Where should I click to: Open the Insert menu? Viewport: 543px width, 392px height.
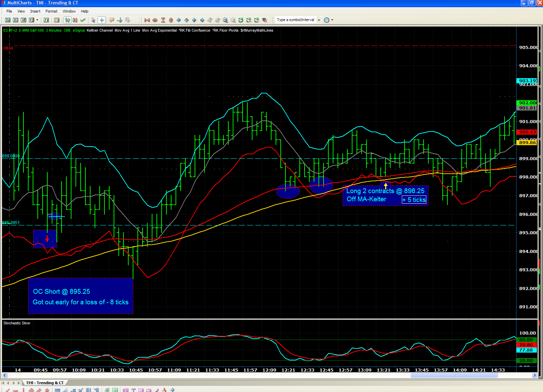(x=35, y=11)
